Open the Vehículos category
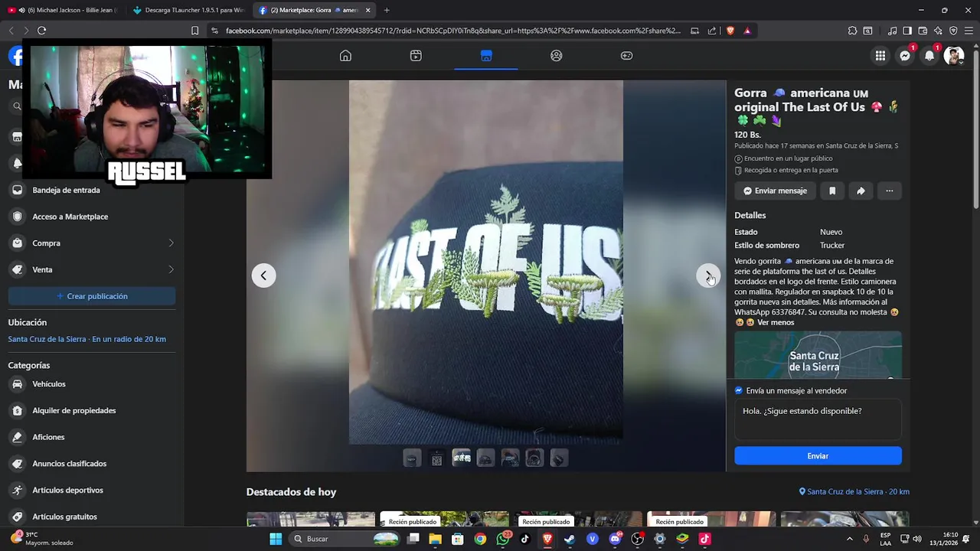The image size is (980, 551). 92,384
